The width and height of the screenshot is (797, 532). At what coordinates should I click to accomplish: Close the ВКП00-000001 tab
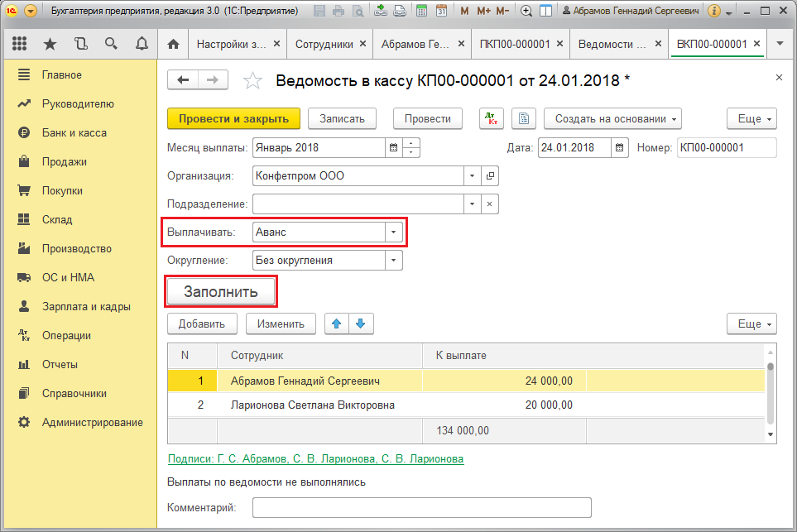(x=756, y=44)
